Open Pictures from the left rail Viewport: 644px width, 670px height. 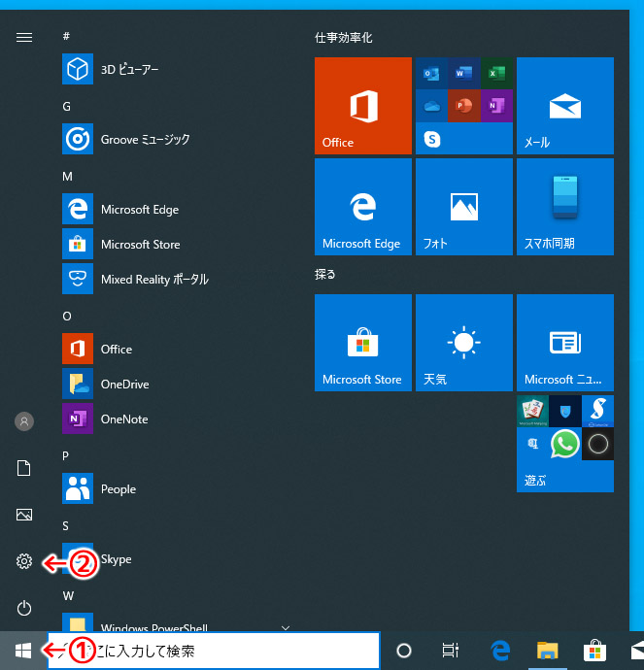click(x=24, y=515)
